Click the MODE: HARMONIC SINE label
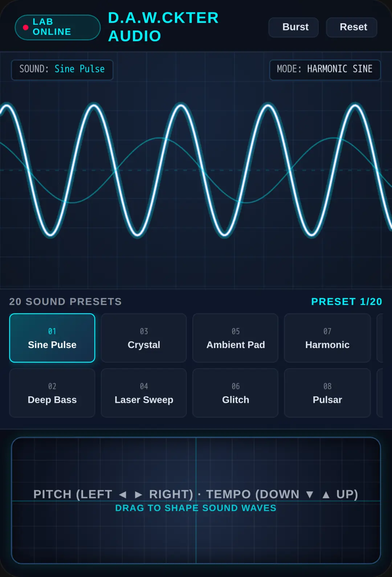The height and width of the screenshot is (577, 392). click(x=325, y=70)
